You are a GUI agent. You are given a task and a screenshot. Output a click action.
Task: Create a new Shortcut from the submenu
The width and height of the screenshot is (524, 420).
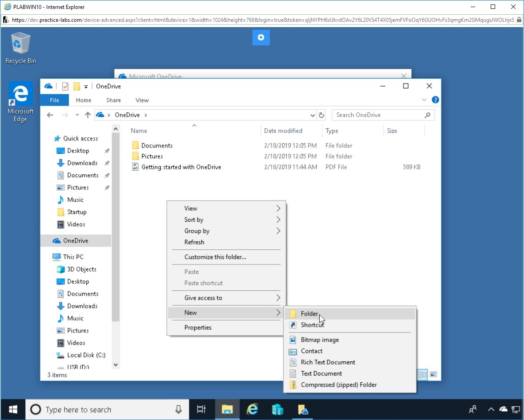(x=350, y=325)
